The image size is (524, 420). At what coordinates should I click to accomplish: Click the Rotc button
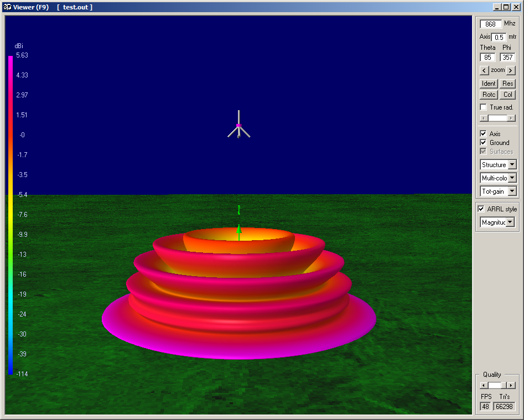(489, 95)
